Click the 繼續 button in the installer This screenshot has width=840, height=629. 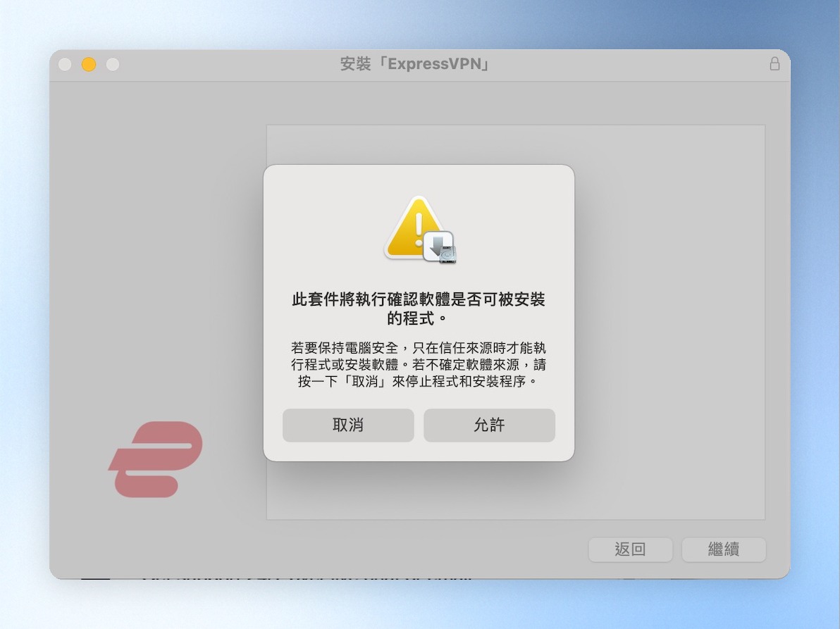click(724, 549)
